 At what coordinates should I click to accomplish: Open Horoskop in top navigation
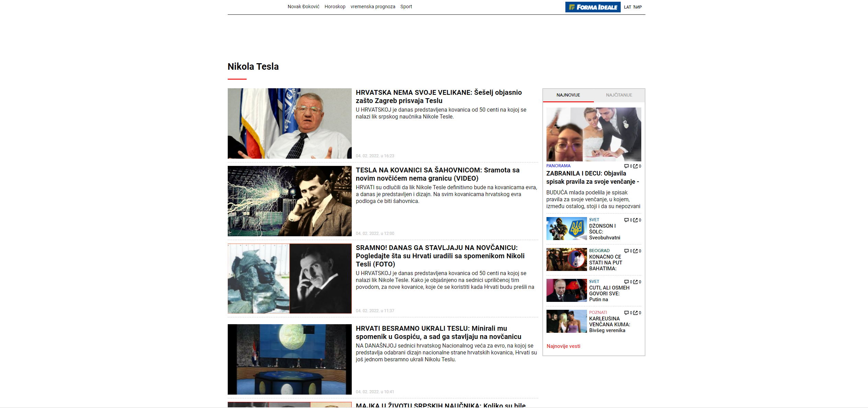(x=335, y=7)
